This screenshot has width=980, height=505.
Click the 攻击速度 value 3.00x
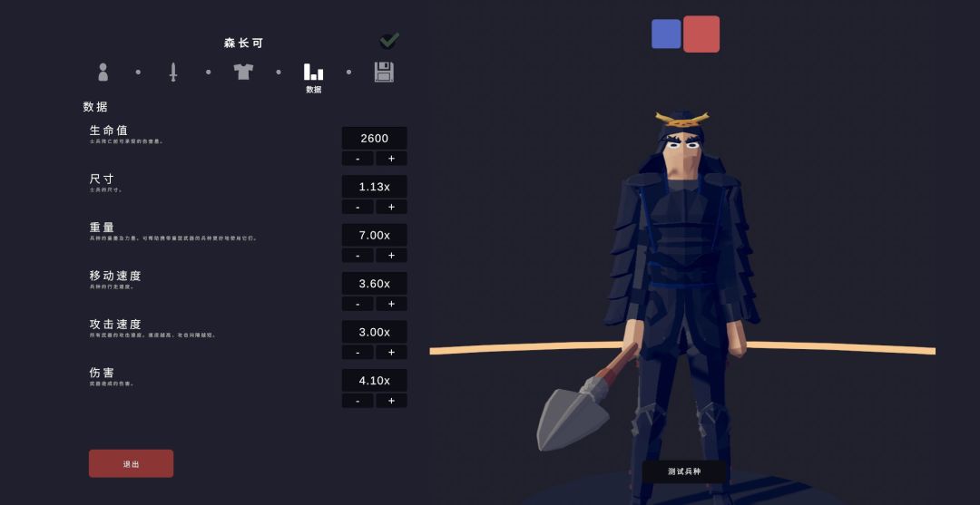pos(375,332)
